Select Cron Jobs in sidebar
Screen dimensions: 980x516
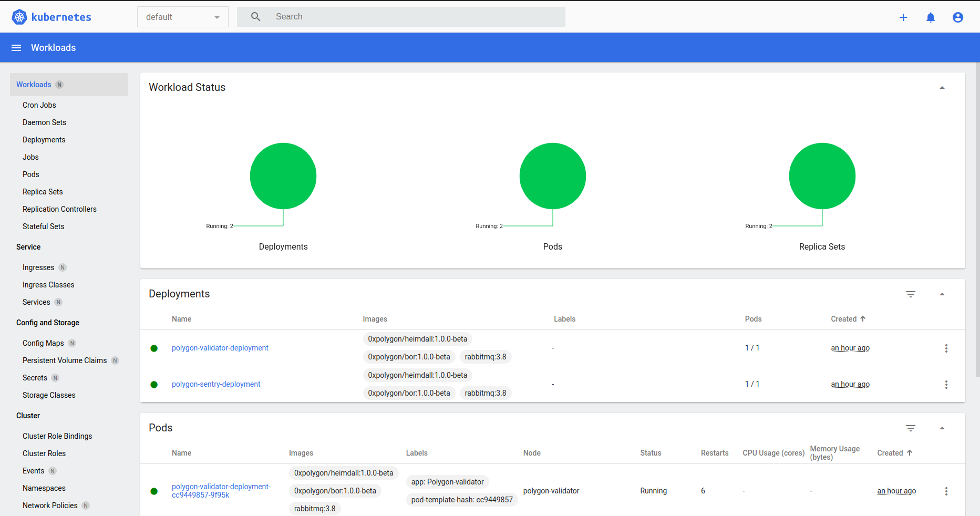click(x=39, y=105)
